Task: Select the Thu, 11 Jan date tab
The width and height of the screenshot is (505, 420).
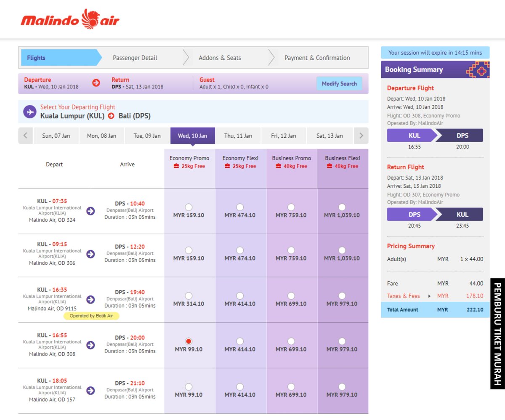Action: (x=238, y=136)
